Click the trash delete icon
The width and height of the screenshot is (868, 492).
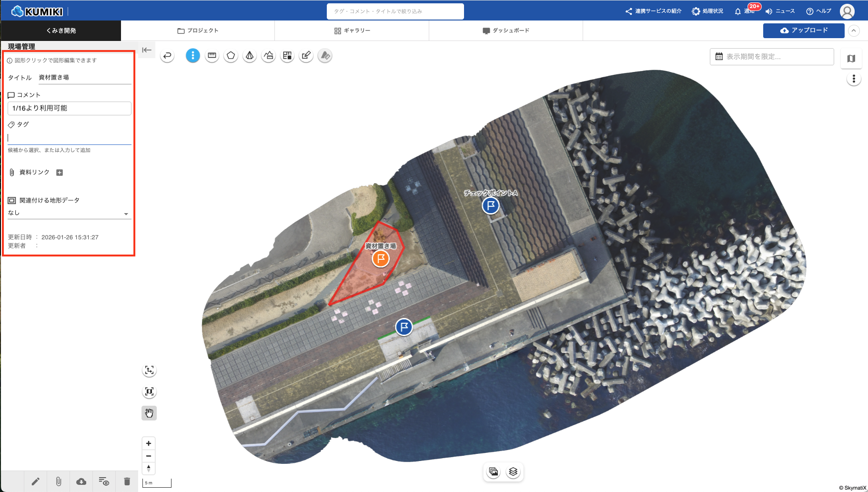(x=127, y=482)
